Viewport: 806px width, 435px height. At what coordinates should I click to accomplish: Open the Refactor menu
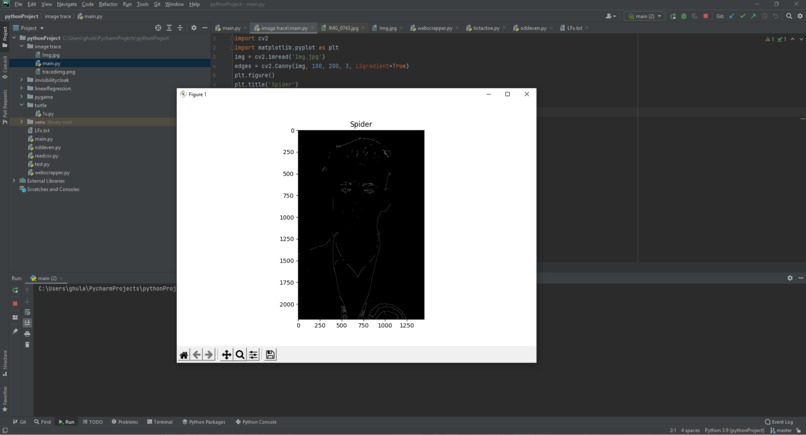click(108, 4)
